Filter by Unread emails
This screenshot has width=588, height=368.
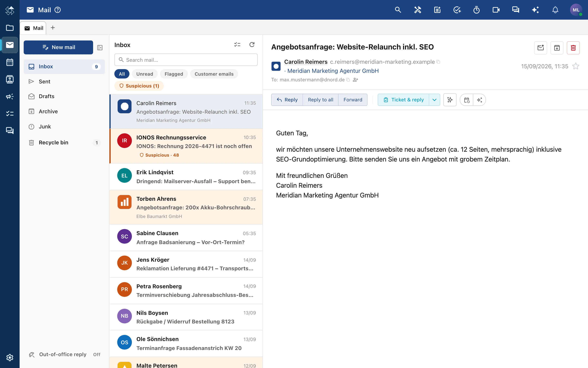pyautogui.click(x=145, y=74)
